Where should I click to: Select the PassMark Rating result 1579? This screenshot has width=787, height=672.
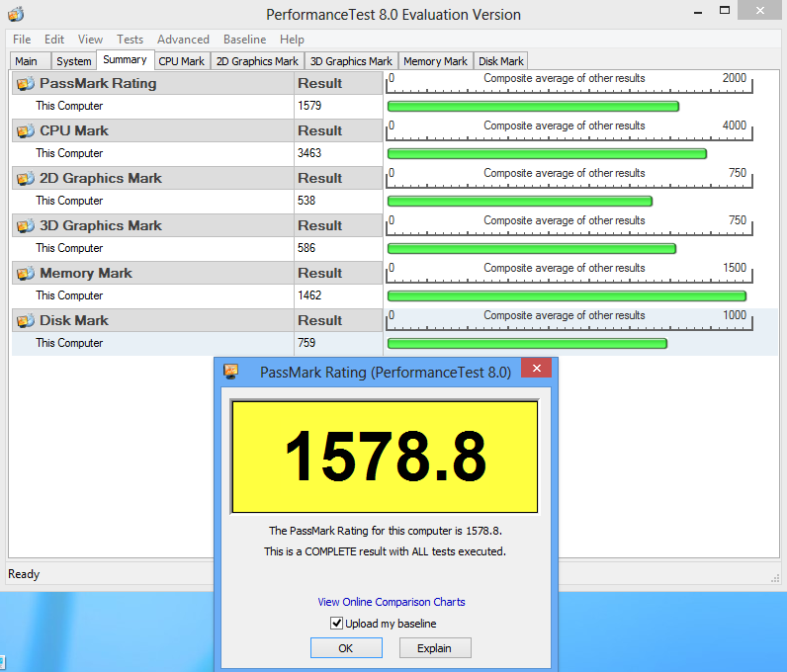click(x=309, y=106)
